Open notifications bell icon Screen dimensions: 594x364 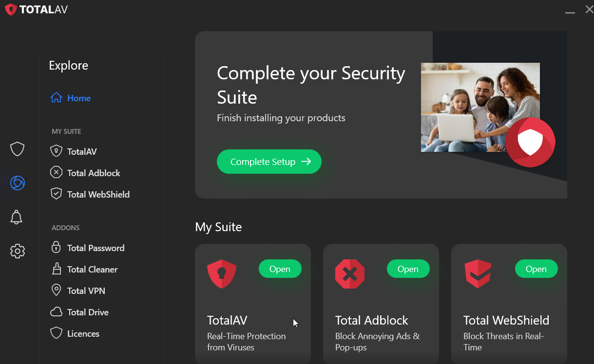[x=17, y=217]
